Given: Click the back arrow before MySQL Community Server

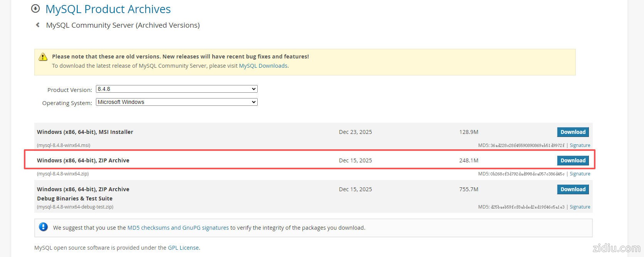Looking at the screenshot, I should coord(38,25).
